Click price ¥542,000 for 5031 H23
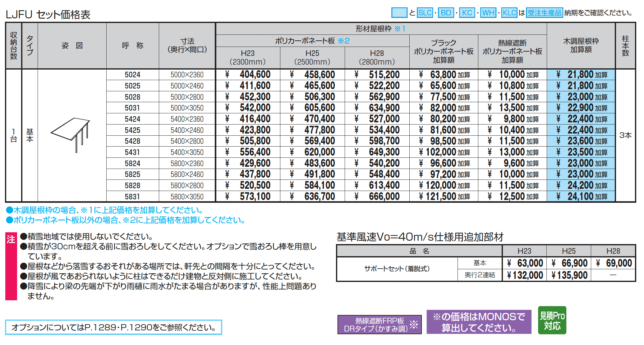 click(x=248, y=108)
